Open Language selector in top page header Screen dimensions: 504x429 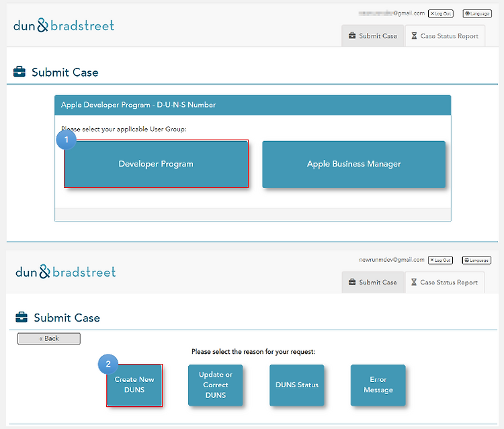tap(477, 13)
